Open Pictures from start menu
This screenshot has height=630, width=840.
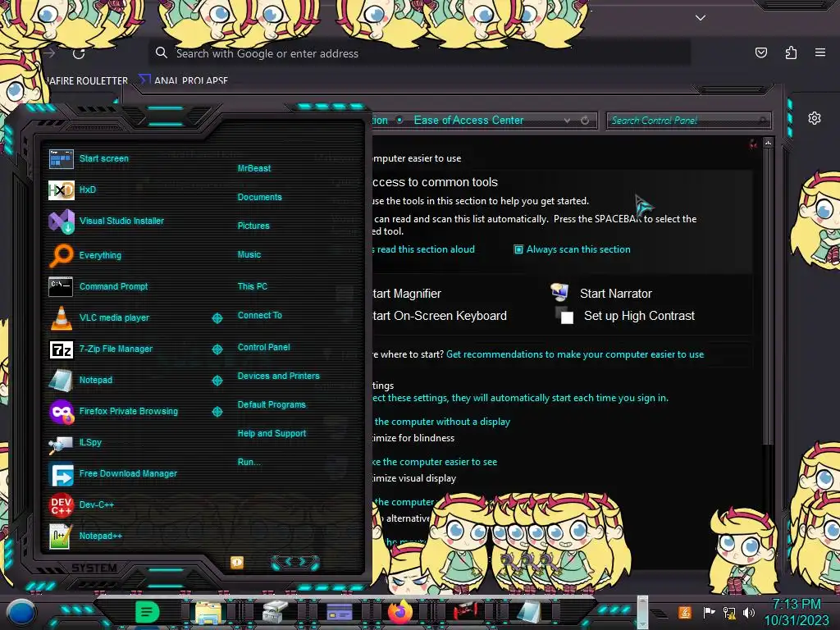(x=253, y=226)
